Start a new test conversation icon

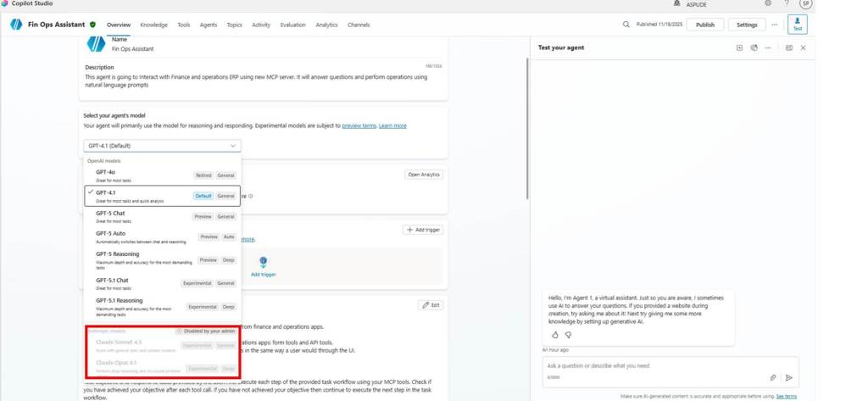[739, 48]
